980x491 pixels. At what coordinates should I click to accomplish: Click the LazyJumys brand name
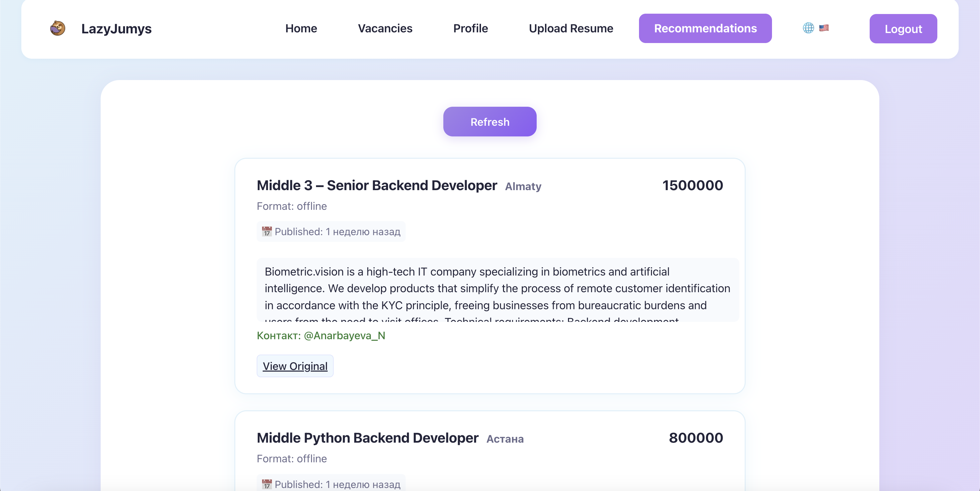click(x=116, y=29)
